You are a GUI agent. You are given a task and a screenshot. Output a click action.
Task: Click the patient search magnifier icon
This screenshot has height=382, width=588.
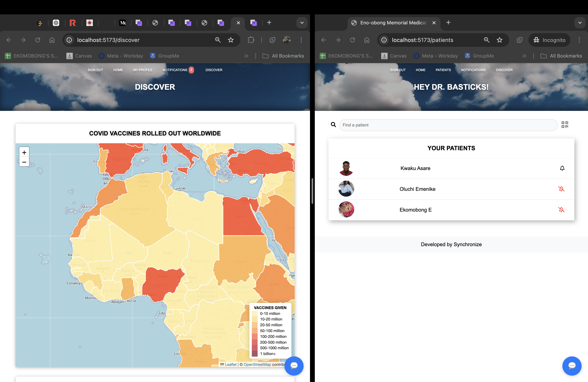(x=333, y=125)
